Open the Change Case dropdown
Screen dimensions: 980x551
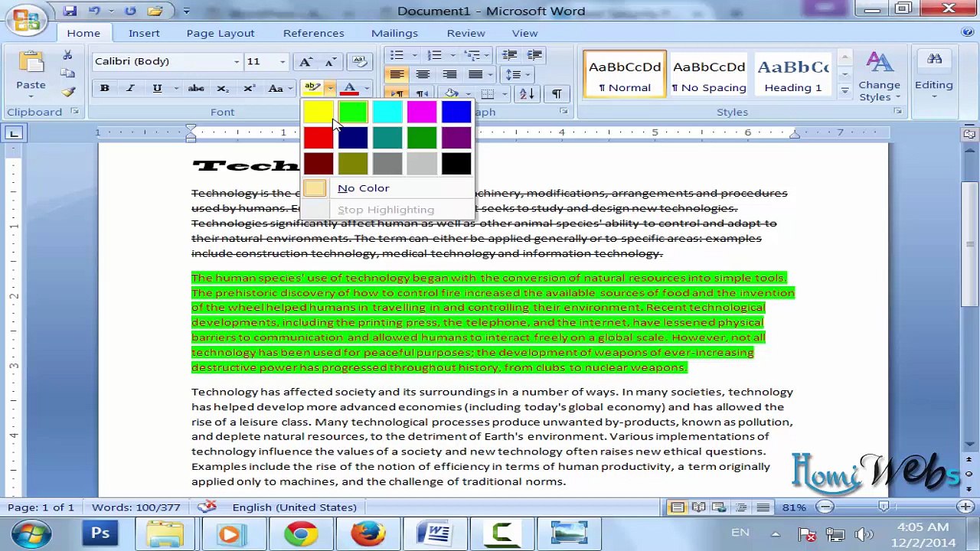pyautogui.click(x=279, y=89)
